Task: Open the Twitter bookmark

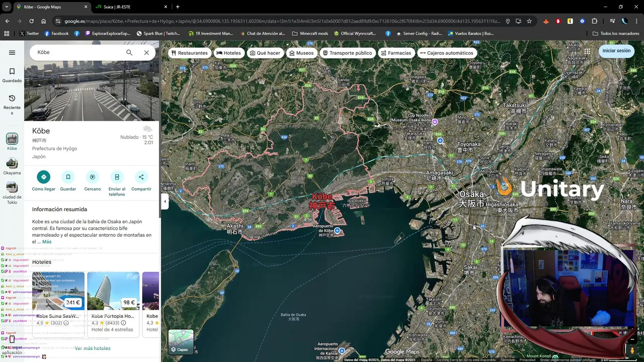Action: pos(29,34)
